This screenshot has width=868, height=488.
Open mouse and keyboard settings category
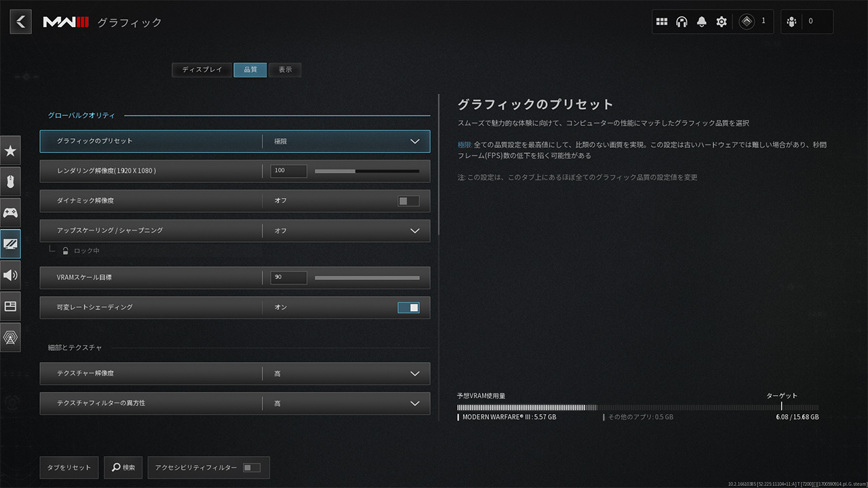pos(10,182)
